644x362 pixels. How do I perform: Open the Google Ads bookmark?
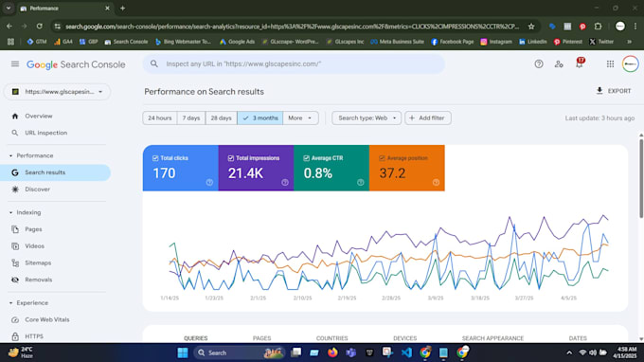[x=237, y=42]
